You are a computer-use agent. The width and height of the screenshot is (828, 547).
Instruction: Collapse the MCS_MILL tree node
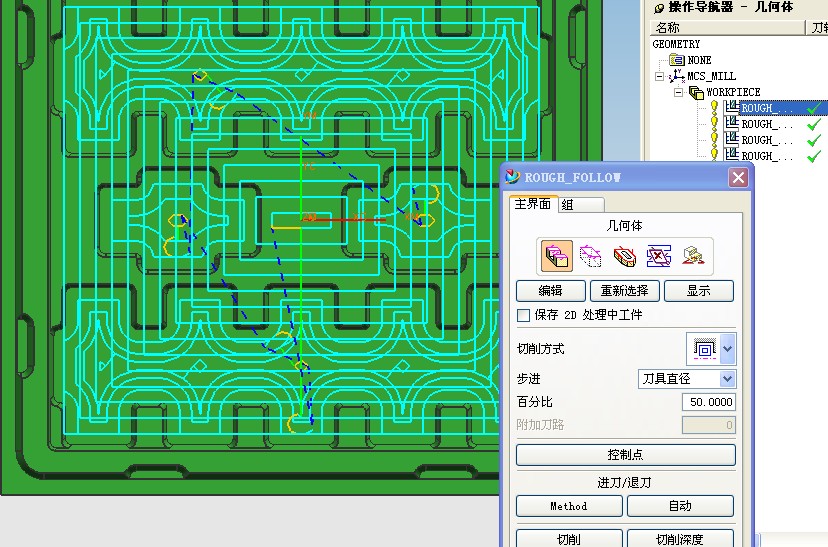tap(660, 77)
